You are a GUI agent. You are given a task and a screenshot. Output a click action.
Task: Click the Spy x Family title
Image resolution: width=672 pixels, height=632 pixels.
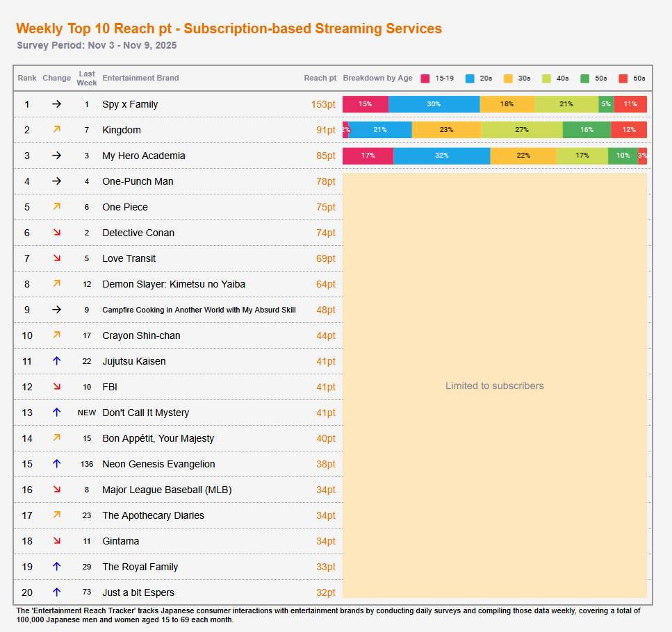tap(130, 104)
